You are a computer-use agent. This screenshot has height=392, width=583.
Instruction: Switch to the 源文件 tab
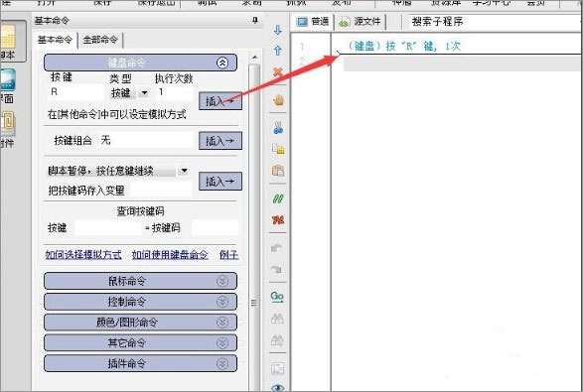click(361, 22)
